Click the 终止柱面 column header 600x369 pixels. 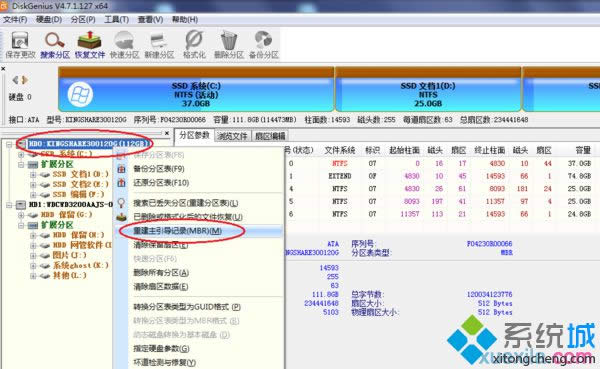tap(489, 150)
